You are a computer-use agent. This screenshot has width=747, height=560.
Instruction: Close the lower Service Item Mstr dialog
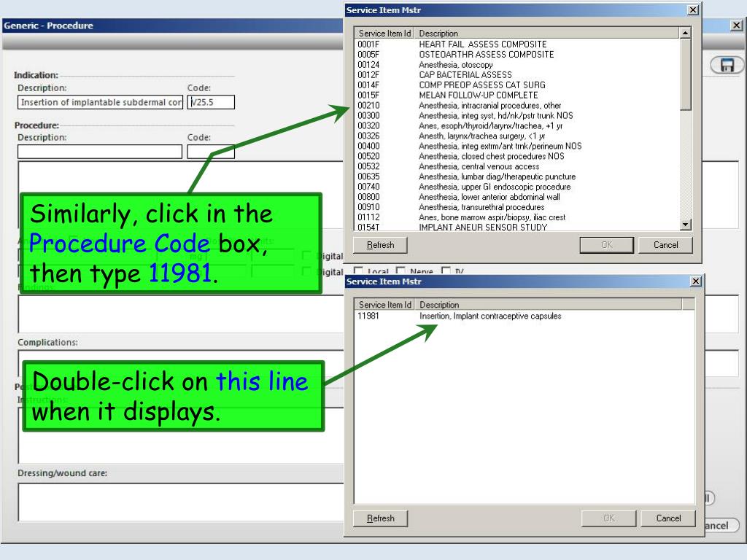coord(696,281)
